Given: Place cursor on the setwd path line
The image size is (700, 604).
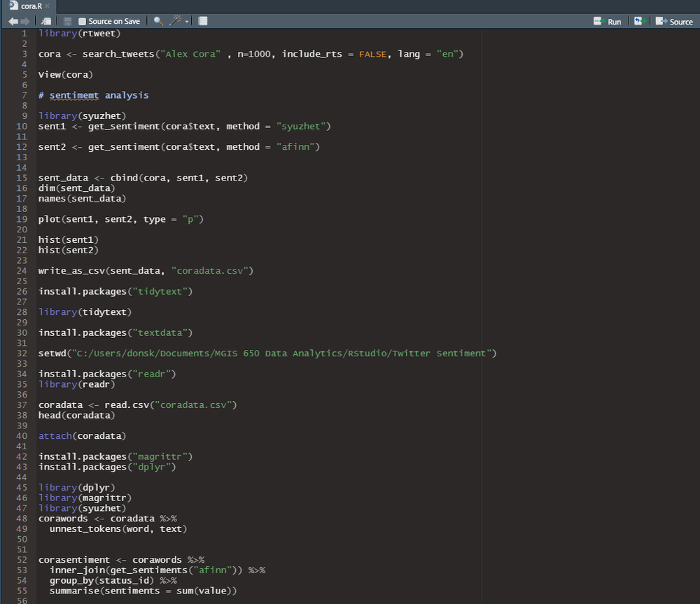Looking at the screenshot, I should 267,353.
